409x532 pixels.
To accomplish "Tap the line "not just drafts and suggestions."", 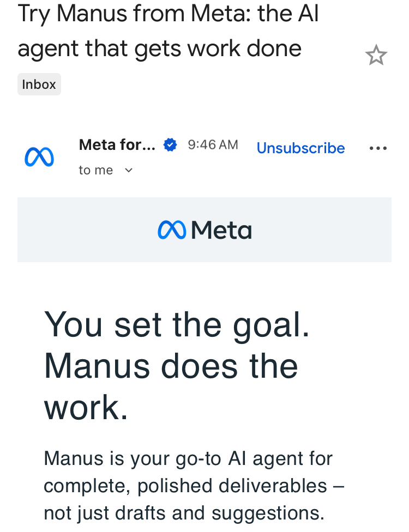I will click(x=184, y=513).
